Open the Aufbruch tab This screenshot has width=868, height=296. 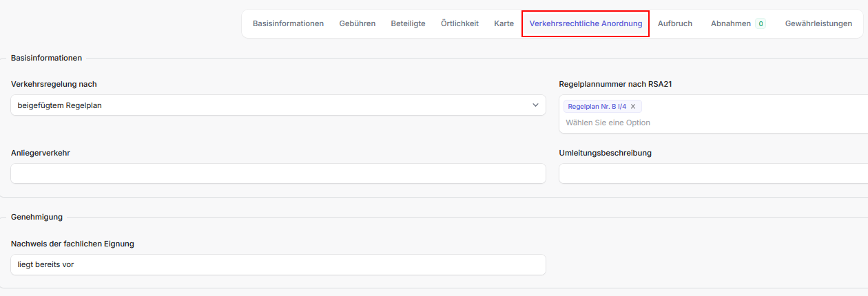674,23
